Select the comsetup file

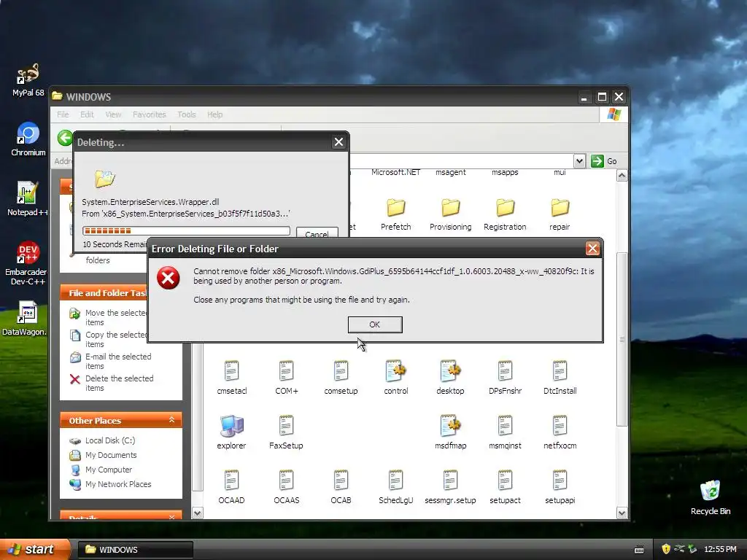click(x=341, y=378)
